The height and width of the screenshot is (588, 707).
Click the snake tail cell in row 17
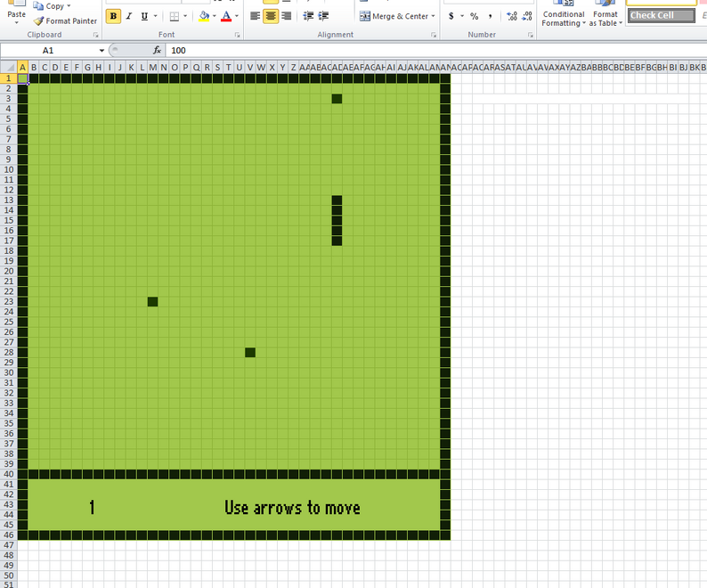tap(337, 241)
